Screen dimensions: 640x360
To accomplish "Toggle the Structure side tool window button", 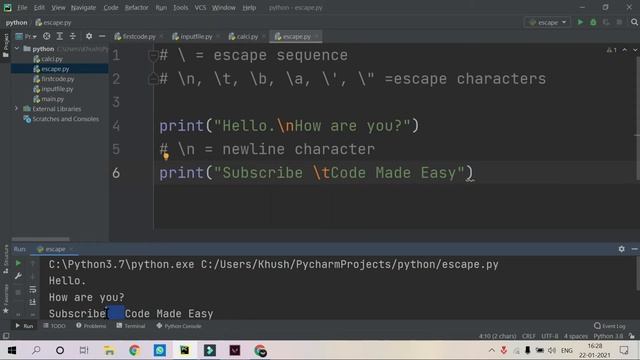I will tap(6, 259).
